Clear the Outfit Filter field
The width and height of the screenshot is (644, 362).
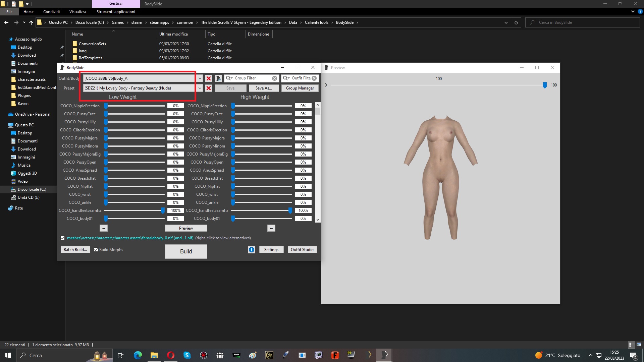point(314,78)
